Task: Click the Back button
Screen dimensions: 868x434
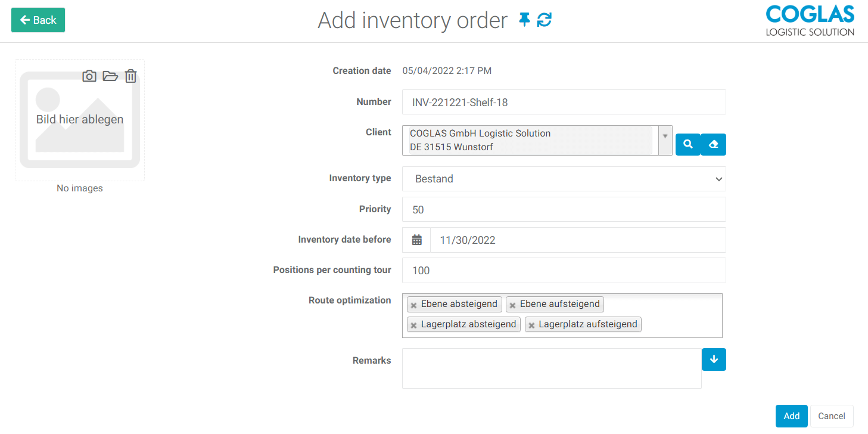Action: 38,20
